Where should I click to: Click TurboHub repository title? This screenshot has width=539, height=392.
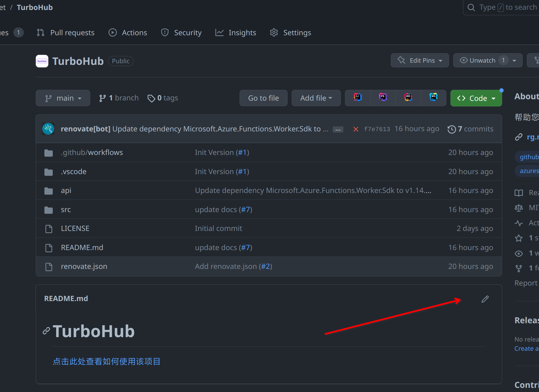[78, 61]
